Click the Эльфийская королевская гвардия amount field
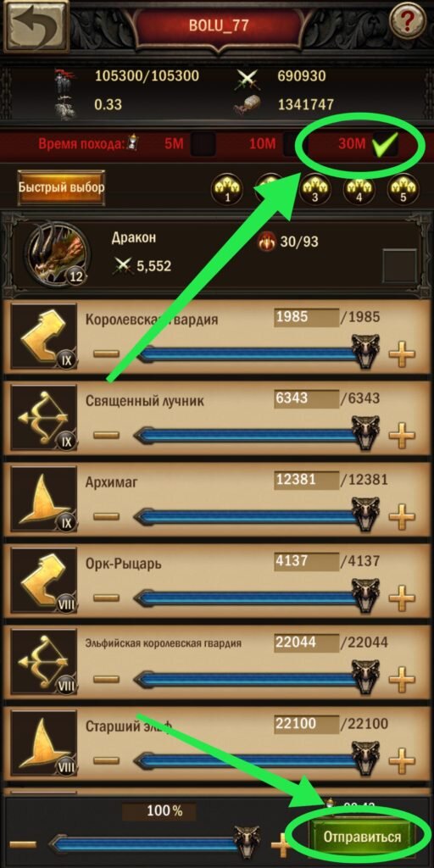 point(306,643)
